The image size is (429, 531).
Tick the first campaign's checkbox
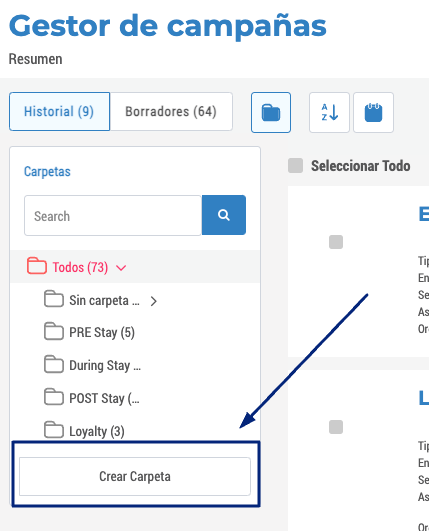tap(336, 242)
